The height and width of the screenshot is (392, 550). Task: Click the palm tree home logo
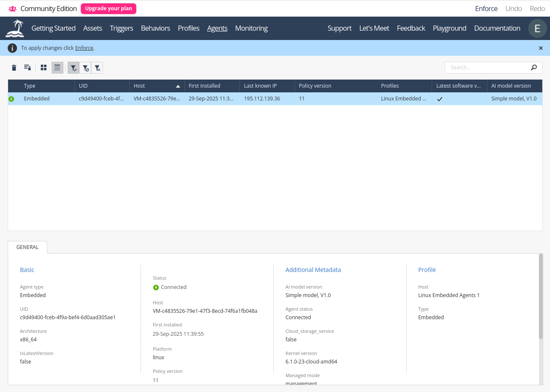[x=15, y=29]
